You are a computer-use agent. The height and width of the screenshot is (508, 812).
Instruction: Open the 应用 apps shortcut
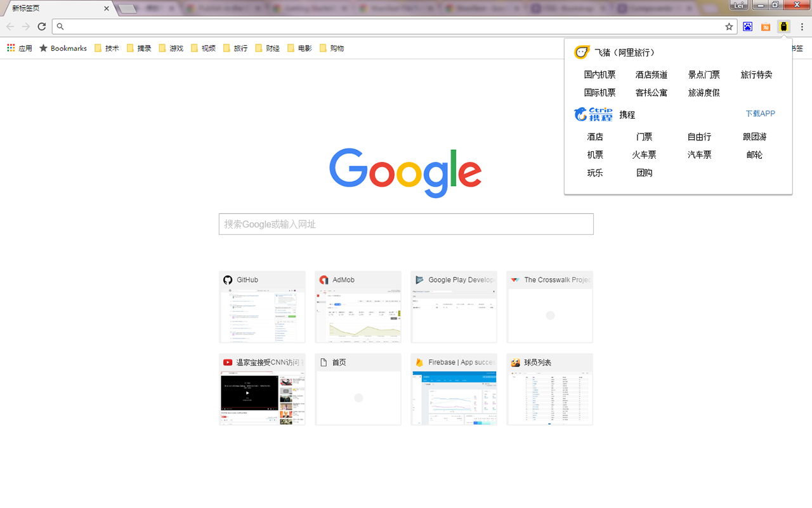(20, 48)
